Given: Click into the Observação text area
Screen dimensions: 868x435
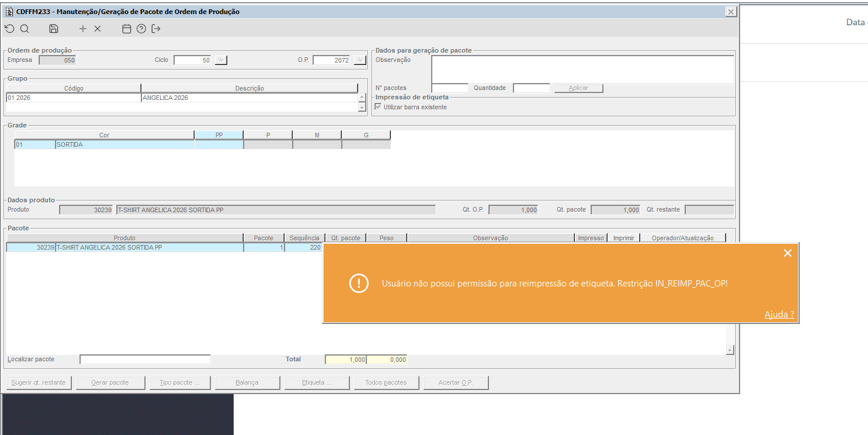Looking at the screenshot, I should [582, 70].
